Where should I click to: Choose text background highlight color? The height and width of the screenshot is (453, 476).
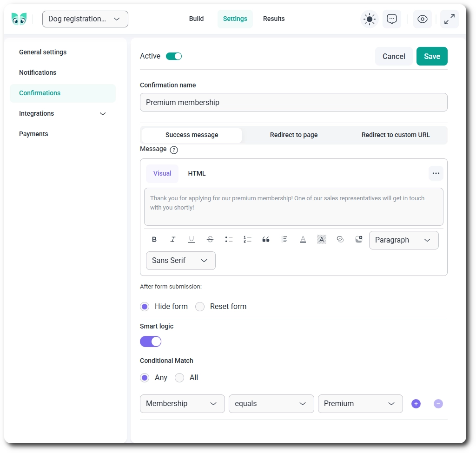tap(322, 239)
